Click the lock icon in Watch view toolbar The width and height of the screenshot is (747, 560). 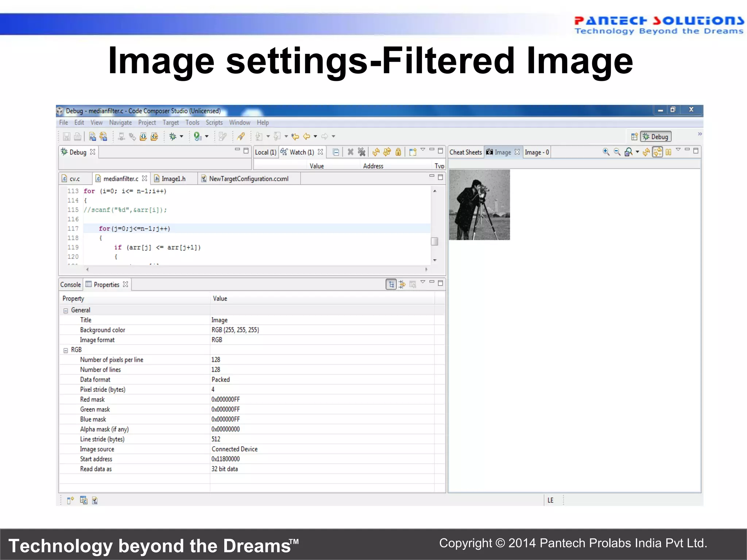tap(398, 152)
